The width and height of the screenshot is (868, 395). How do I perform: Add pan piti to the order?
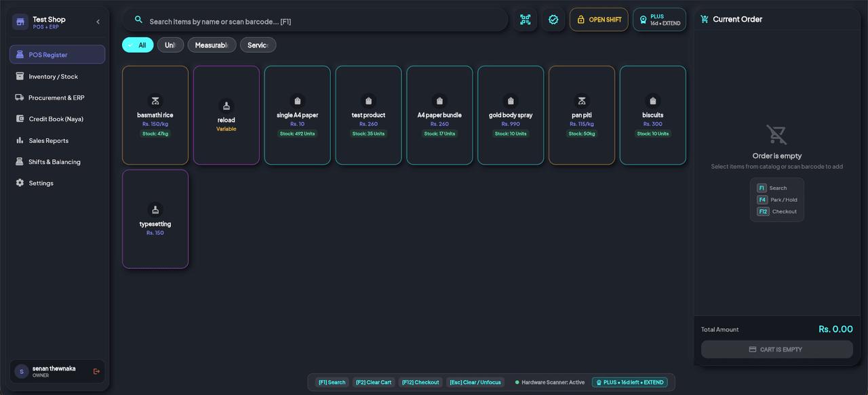pos(582,115)
